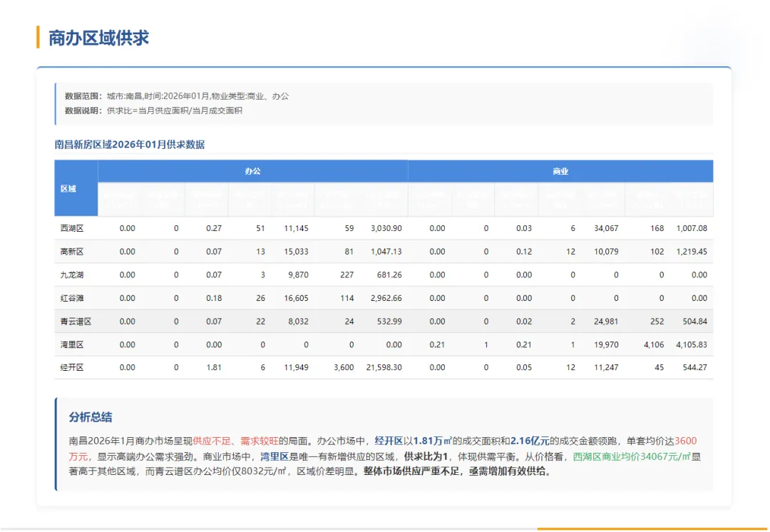Click the 1,047.13 cell in 高新区 row

[x=386, y=252]
